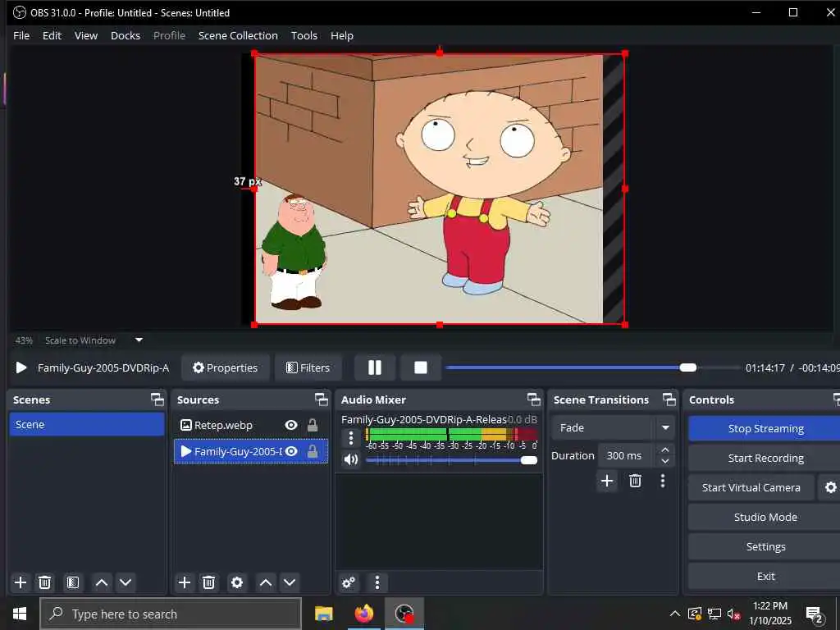Increase transition duration with up arrow
This screenshot has width=840, height=630.
click(664, 450)
